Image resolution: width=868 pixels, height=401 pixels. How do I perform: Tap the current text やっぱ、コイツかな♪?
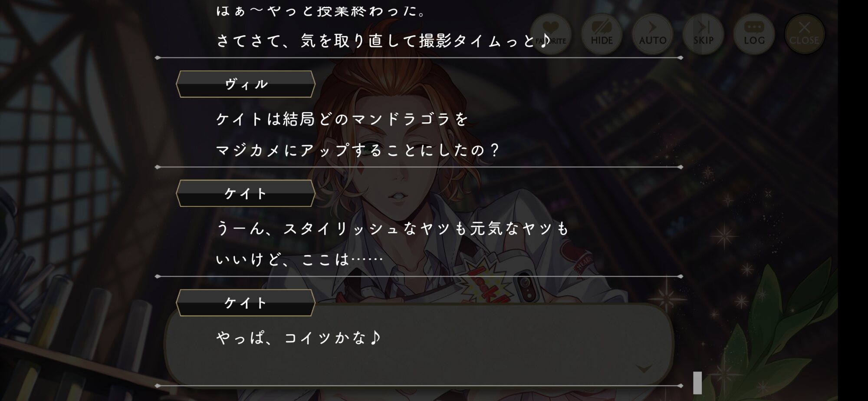coord(299,338)
